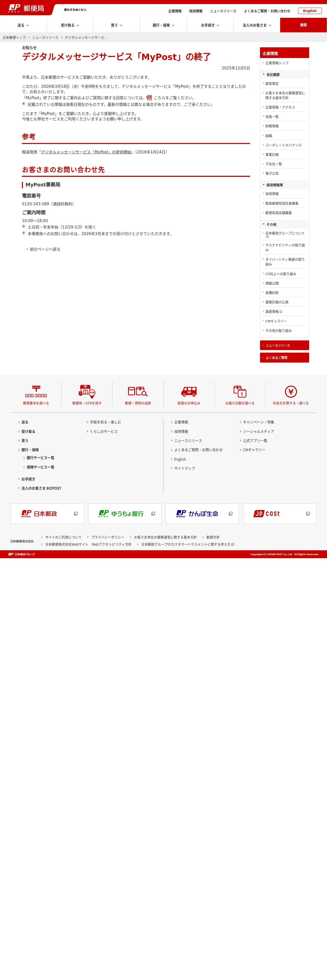The width and height of the screenshot is (327, 980).
Task: Click external-link icon on 日本郵政 banner
Action: click(76, 514)
